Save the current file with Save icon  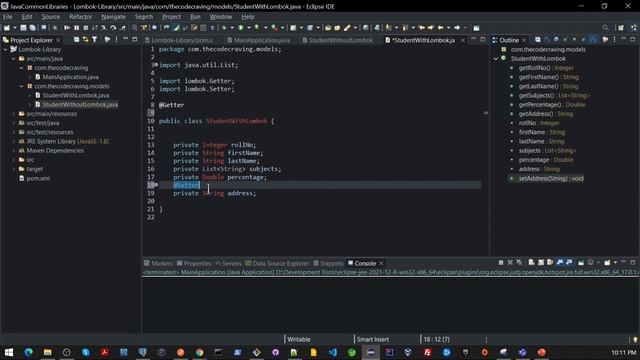pyautogui.click(x=23, y=28)
